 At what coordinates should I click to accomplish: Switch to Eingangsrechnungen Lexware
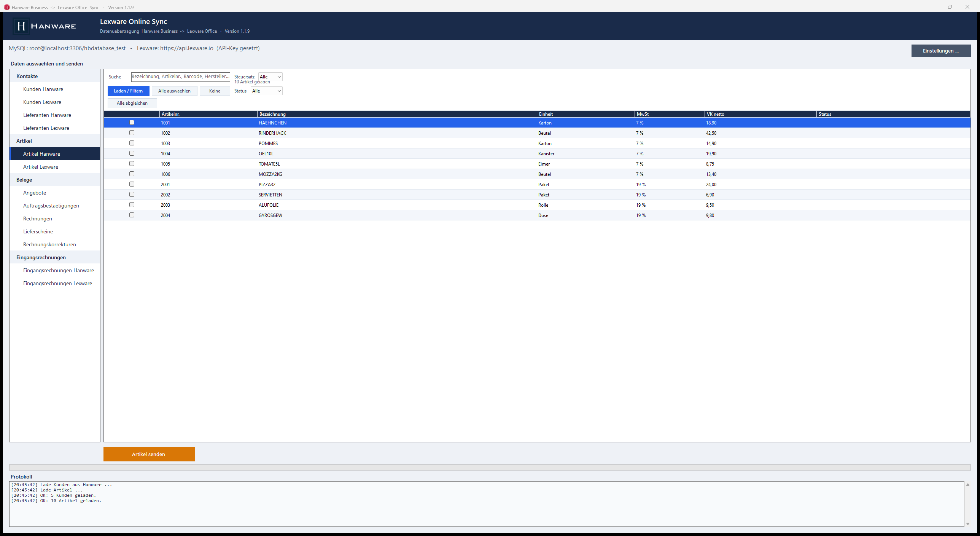[x=55, y=283]
